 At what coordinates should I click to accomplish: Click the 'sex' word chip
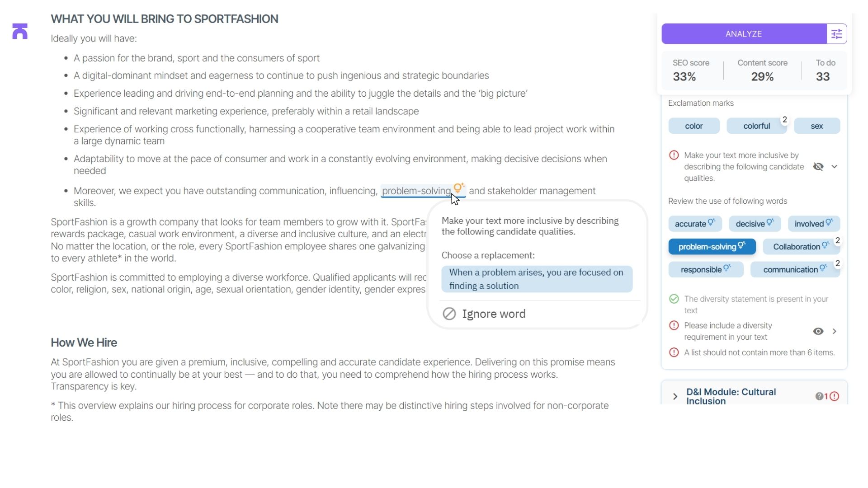coord(816,126)
